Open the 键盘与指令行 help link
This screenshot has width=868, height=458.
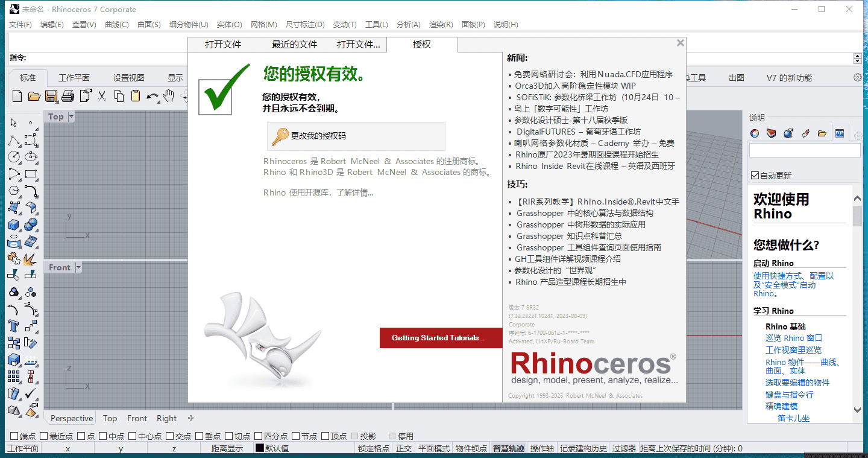coord(790,395)
